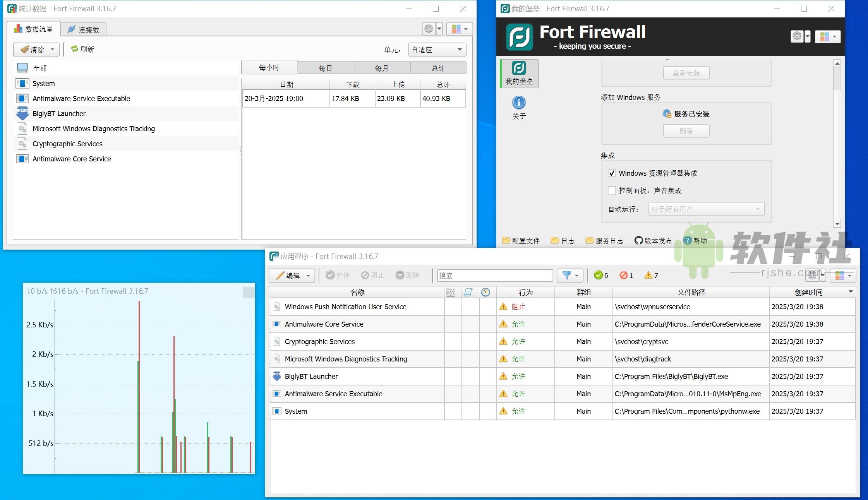Select the 每日 tab
This screenshot has height=500, width=868.
point(325,68)
